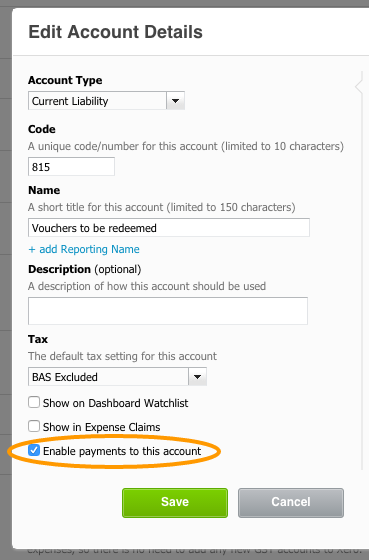Focus the empty Description text box
369x560 pixels.
(x=168, y=311)
